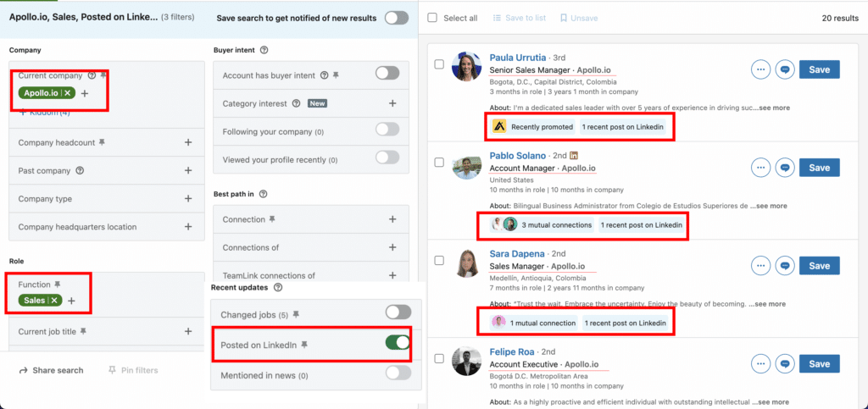Open more options for Paula Urrutia
The width and height of the screenshot is (868, 409).
tap(760, 69)
